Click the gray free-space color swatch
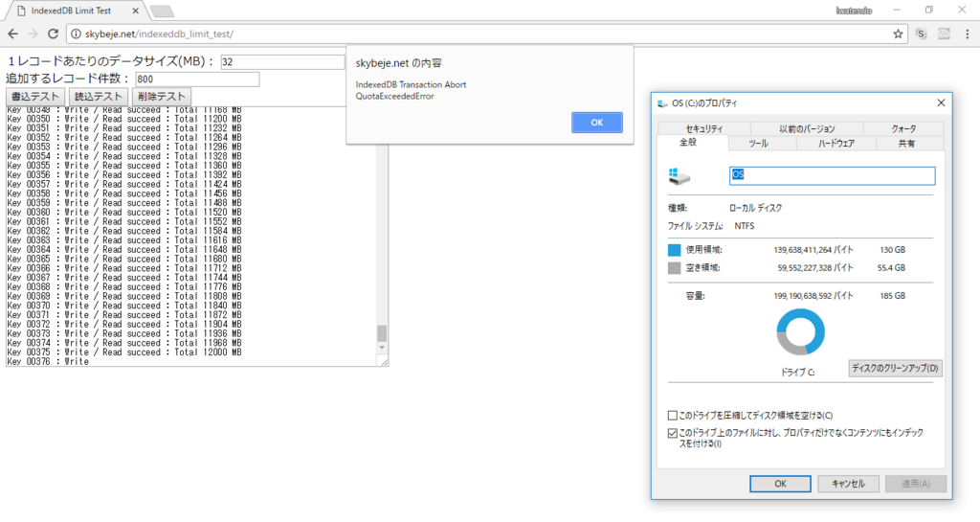 [x=674, y=268]
